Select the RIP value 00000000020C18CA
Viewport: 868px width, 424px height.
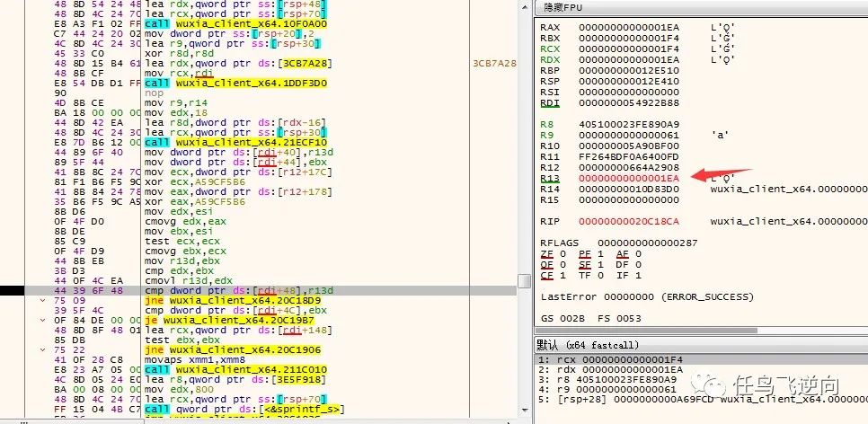tap(629, 221)
